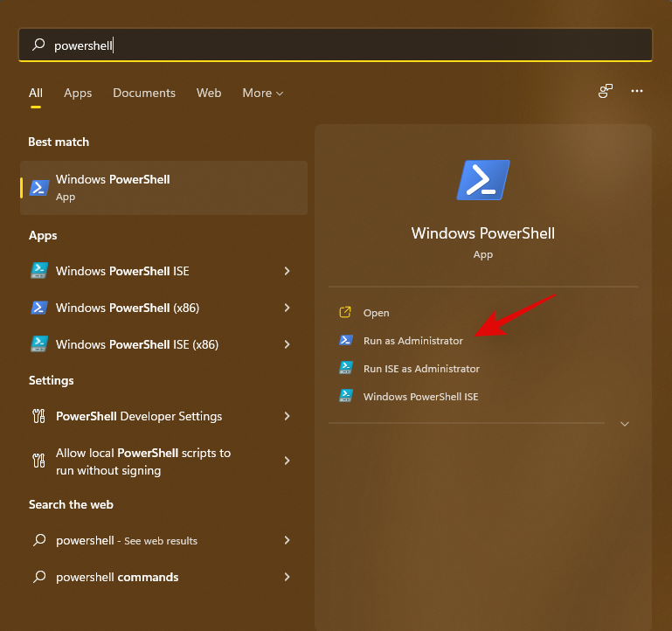Viewport: 672px width, 631px height.
Task: Click the Run ISE as Administrator icon
Action: tap(345, 369)
